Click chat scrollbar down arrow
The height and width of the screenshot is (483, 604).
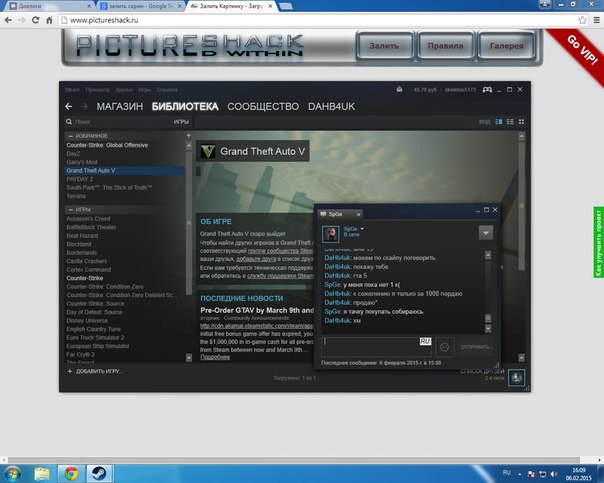[488, 329]
